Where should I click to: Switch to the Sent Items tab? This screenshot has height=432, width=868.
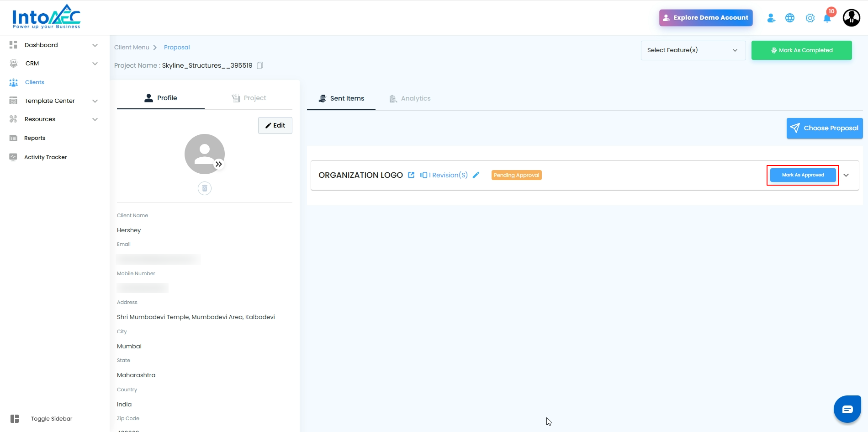point(341,98)
